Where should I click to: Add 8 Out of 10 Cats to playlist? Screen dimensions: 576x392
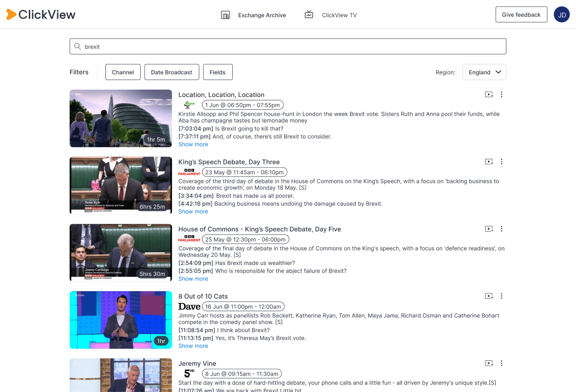click(x=489, y=296)
